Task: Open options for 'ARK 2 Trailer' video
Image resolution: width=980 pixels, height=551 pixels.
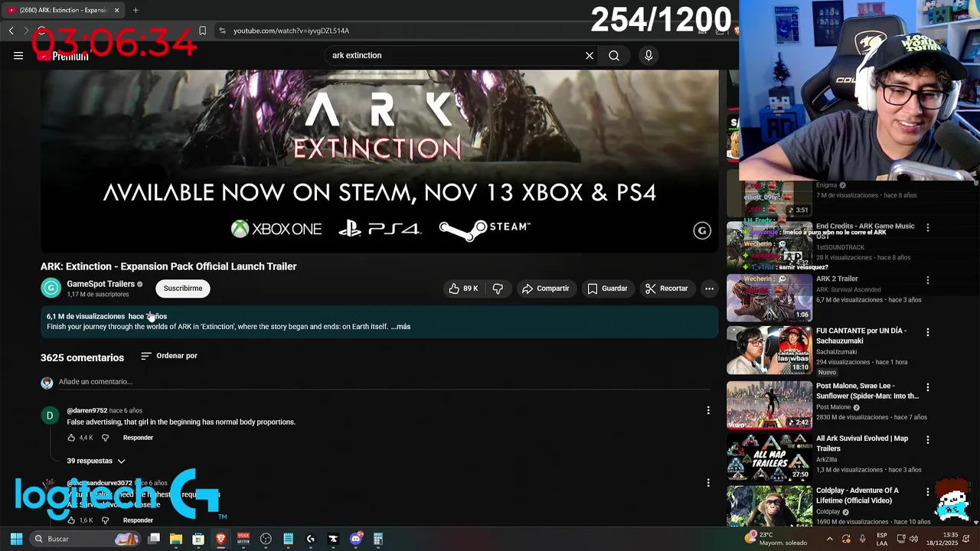Action: point(928,280)
